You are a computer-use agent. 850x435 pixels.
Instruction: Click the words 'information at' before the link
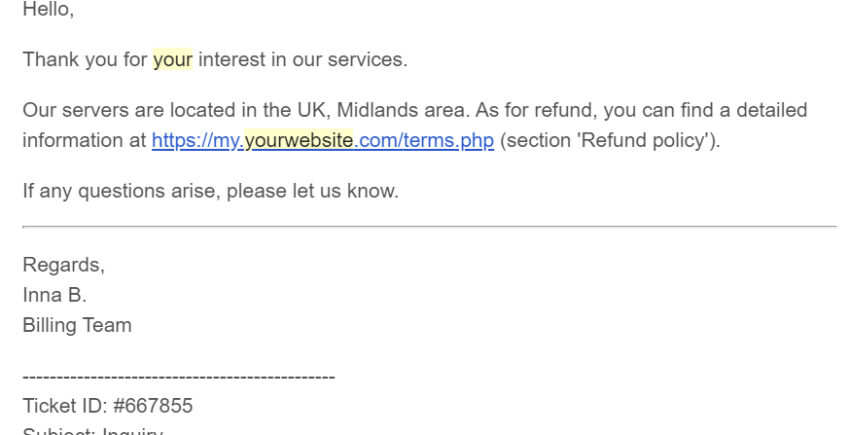85,140
